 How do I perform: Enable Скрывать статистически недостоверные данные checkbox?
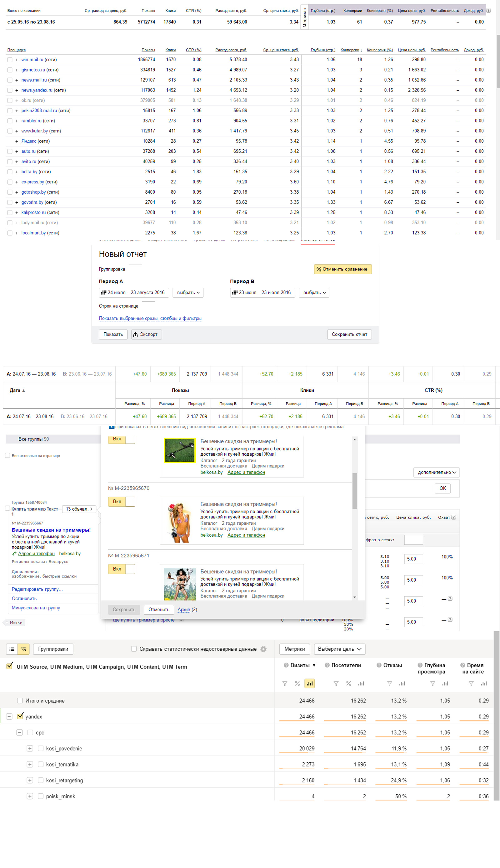[x=134, y=649]
